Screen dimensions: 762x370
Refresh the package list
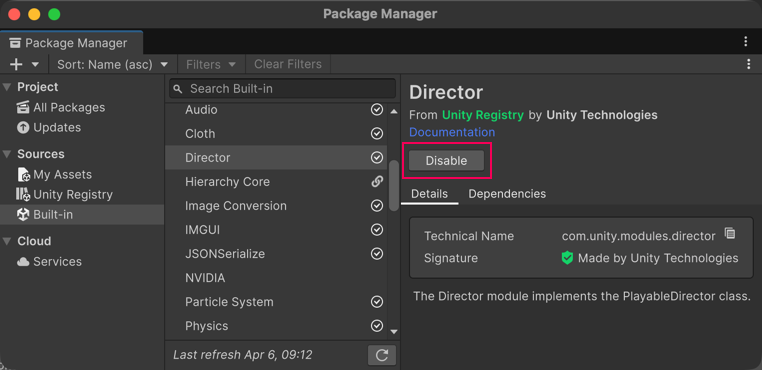(x=382, y=355)
